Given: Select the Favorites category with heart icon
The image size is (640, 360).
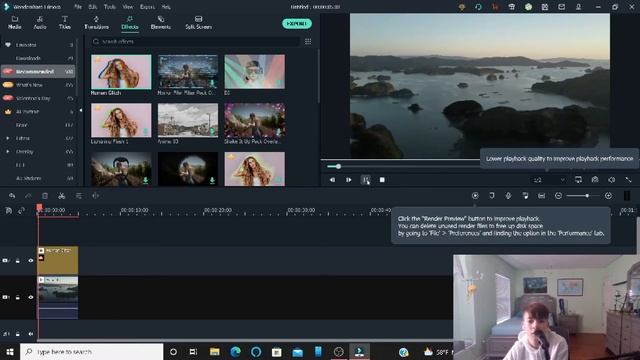Looking at the screenshot, I should (x=38, y=45).
